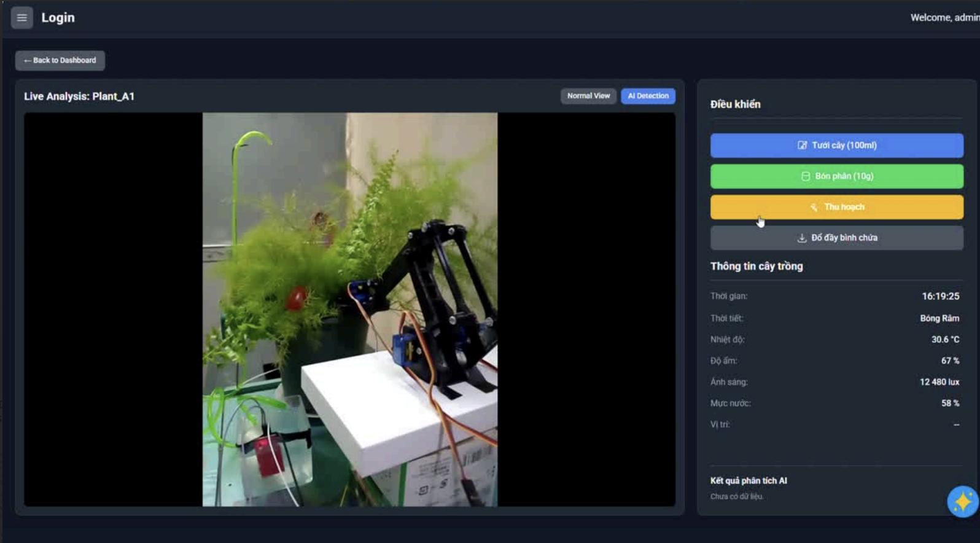
Task: Click the Live Analysis: Plant_A1 heading
Action: [x=79, y=96]
